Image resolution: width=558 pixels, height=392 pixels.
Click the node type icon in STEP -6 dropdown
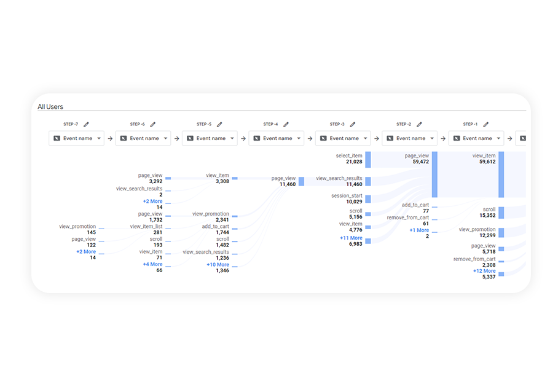tap(123, 137)
